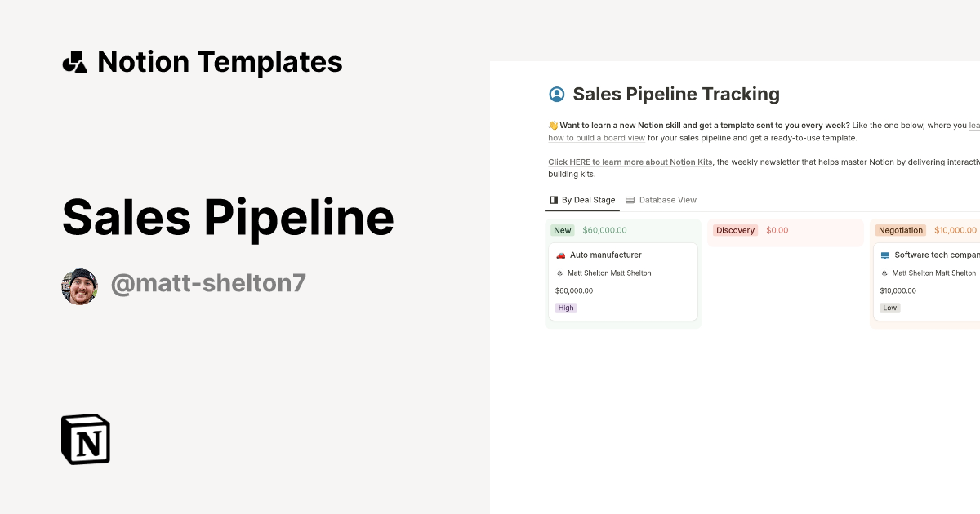Open the 'how to build a board view' link

click(596, 137)
